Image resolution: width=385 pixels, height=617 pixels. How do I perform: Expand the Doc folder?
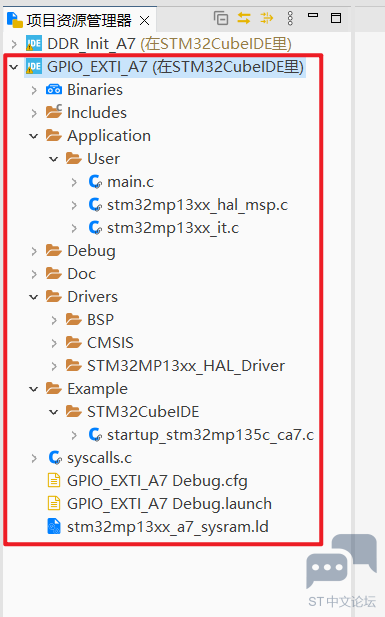[x=34, y=274]
